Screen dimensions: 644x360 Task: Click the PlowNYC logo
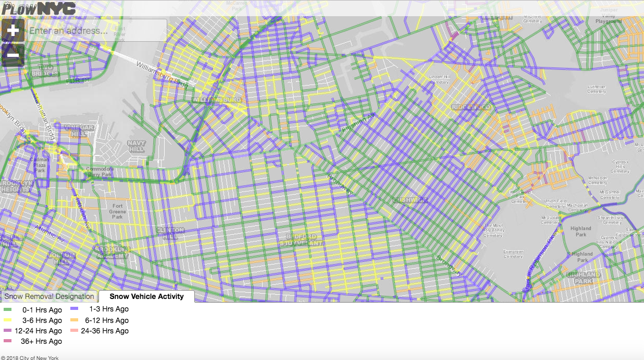coord(38,8)
